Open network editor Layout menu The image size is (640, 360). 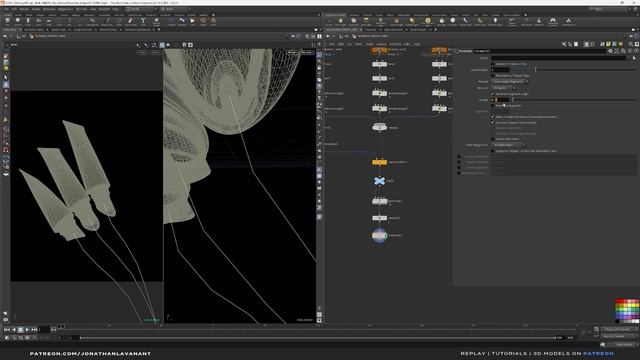coord(381,44)
